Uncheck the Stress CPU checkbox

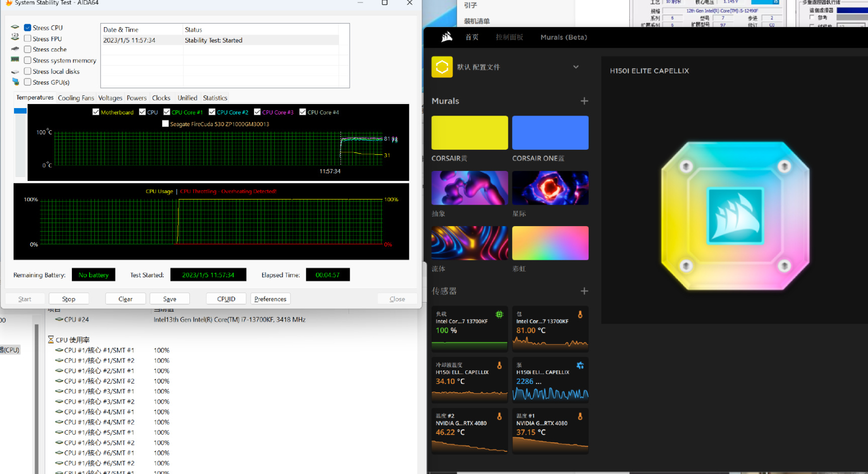pyautogui.click(x=28, y=28)
